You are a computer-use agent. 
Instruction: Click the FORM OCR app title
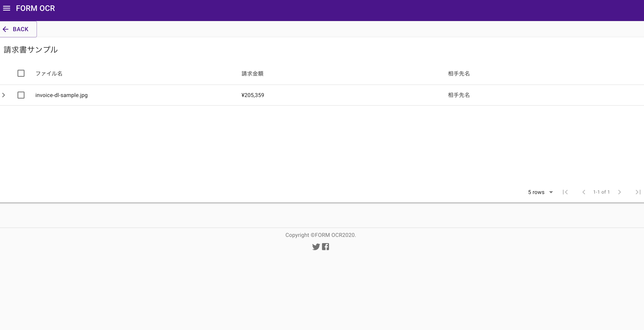[x=35, y=8]
